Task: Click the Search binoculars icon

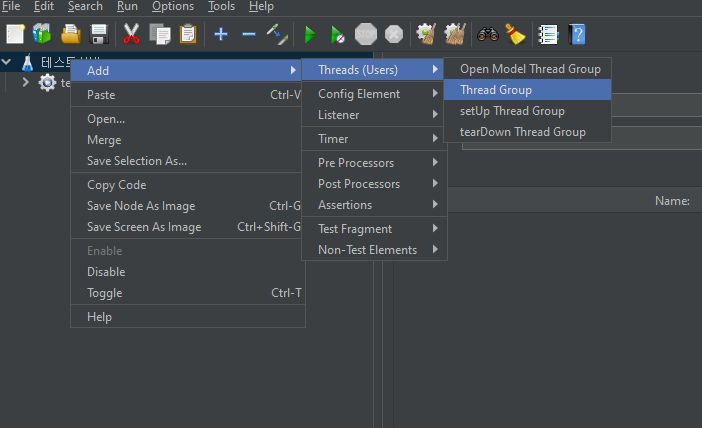Action: [x=488, y=34]
